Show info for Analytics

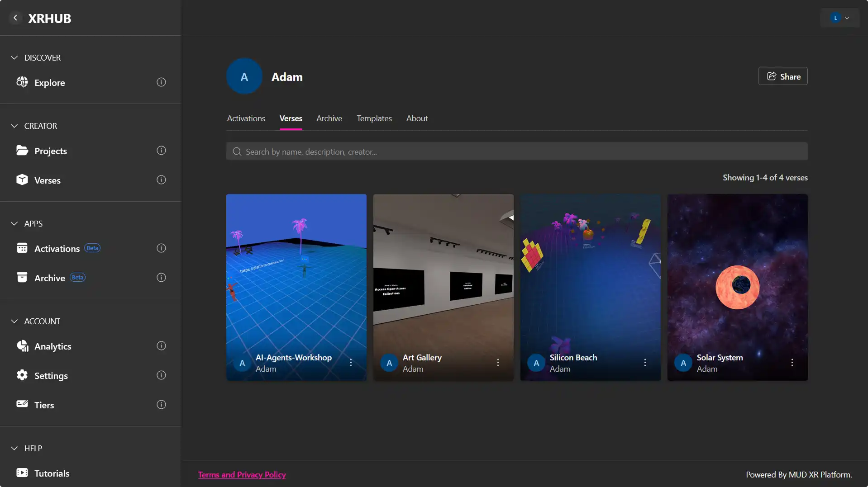coord(161,346)
